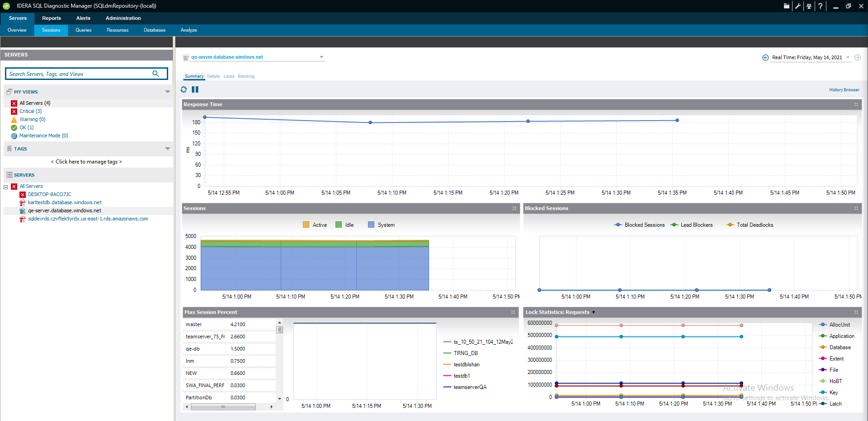
Task: Open the Queries tab
Action: 83,30
